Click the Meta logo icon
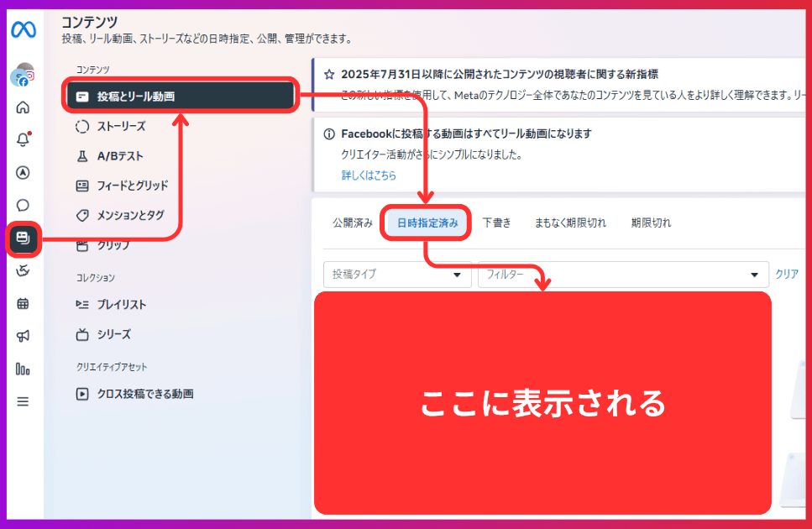Viewport: 812px width, 529px height. coord(23,29)
